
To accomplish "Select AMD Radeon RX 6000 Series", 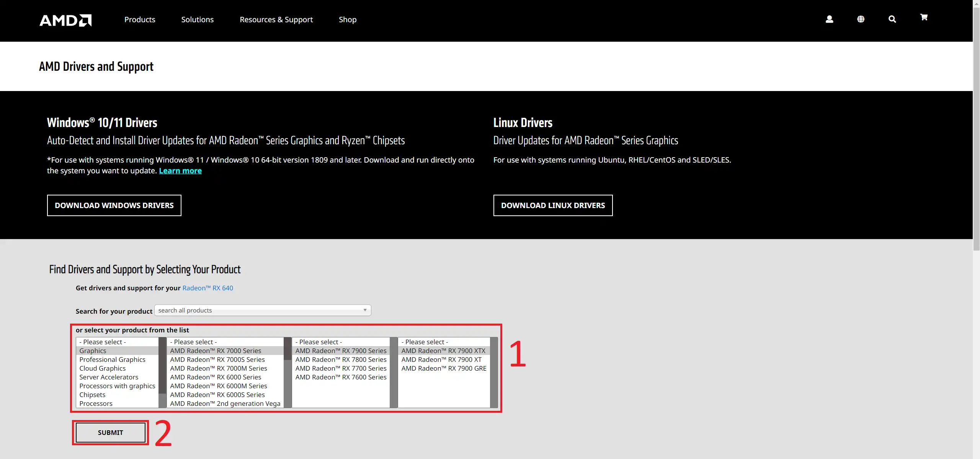I will click(x=225, y=377).
